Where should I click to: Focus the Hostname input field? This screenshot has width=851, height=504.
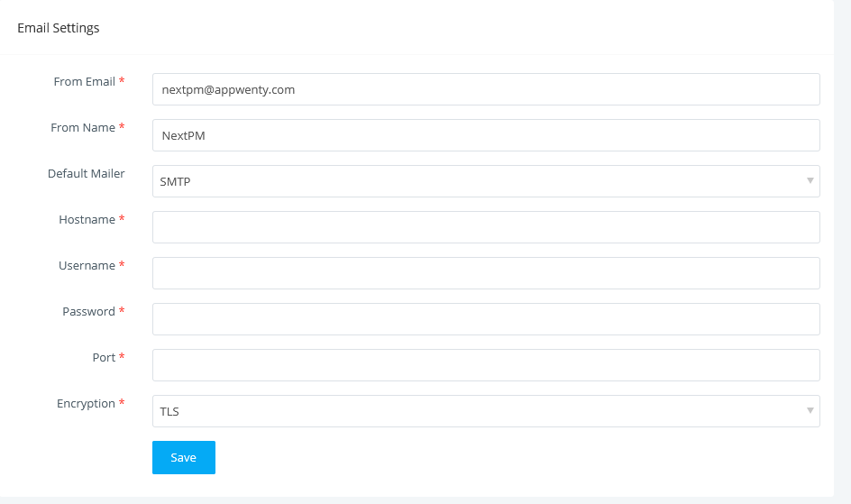pyautogui.click(x=486, y=227)
